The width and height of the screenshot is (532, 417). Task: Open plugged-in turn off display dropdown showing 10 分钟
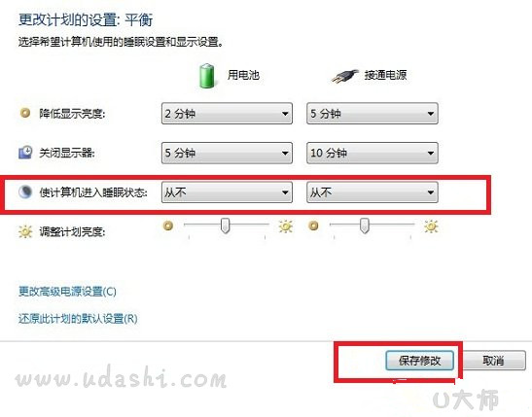372,153
